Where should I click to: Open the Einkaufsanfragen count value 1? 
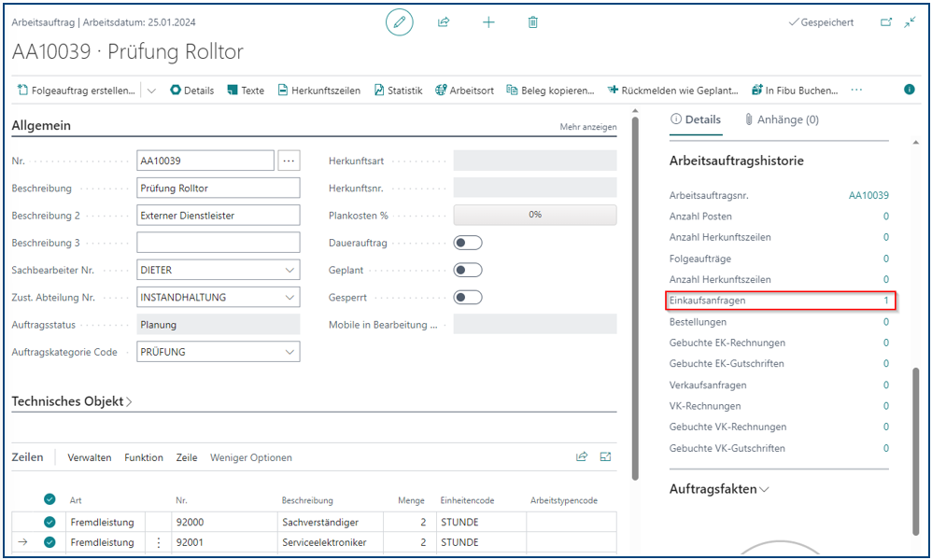pos(885,301)
